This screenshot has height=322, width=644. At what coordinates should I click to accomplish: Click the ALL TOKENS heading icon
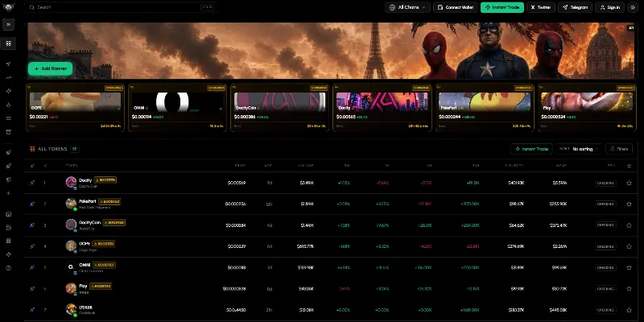pos(32,149)
